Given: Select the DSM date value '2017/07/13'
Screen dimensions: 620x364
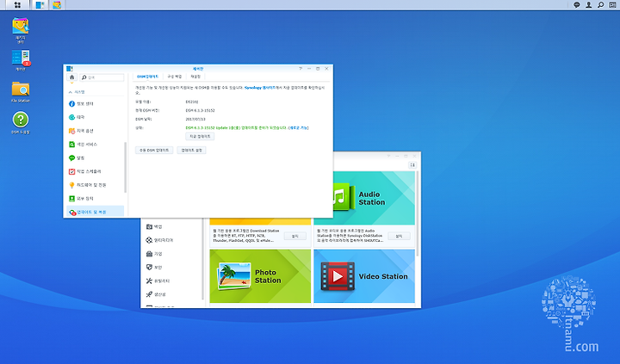Looking at the screenshot, I should (195, 119).
